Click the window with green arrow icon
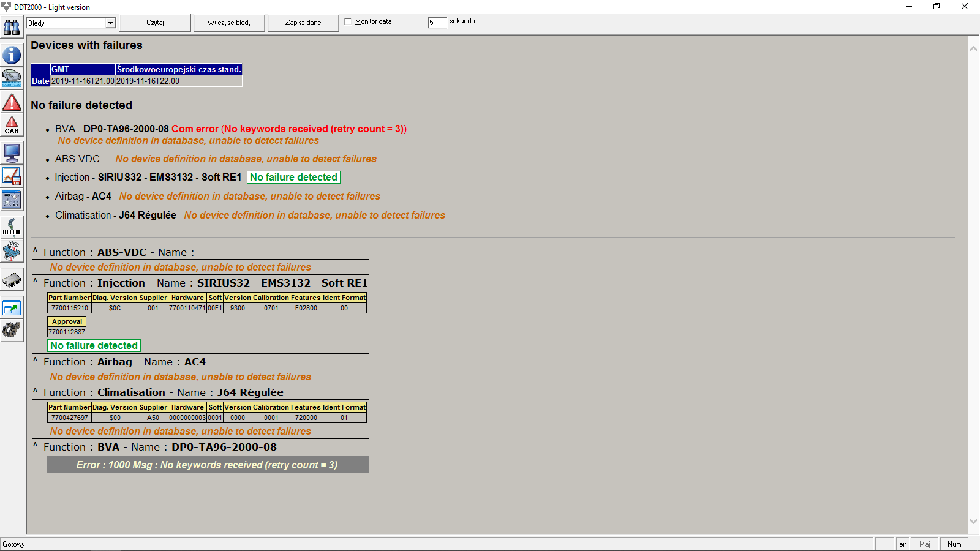The width and height of the screenshot is (980, 551). tap(12, 307)
